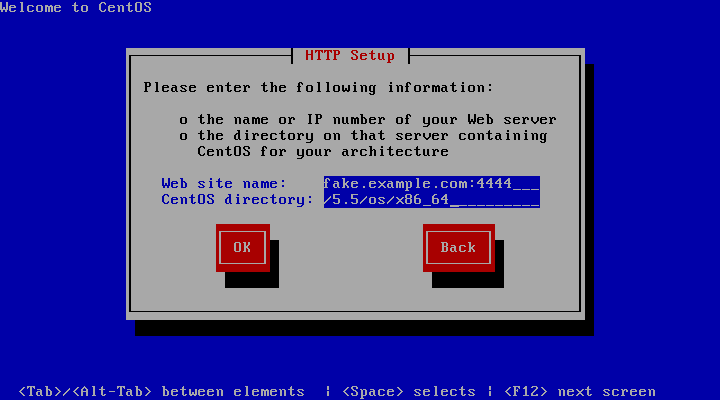
Task: Click the 'directory on that server' bullet line
Action: [372, 135]
